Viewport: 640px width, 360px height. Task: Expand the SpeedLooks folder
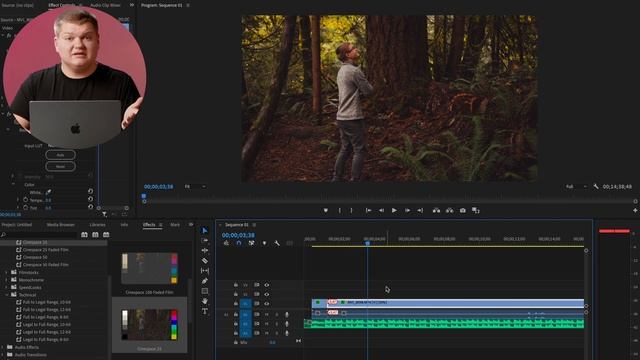pos(7,287)
